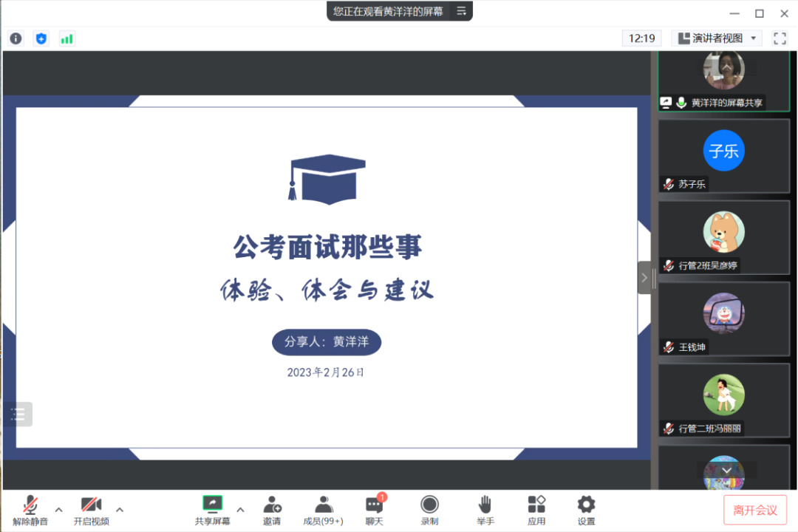Open 设置 settings
This screenshot has height=532, width=798.
tap(586, 510)
